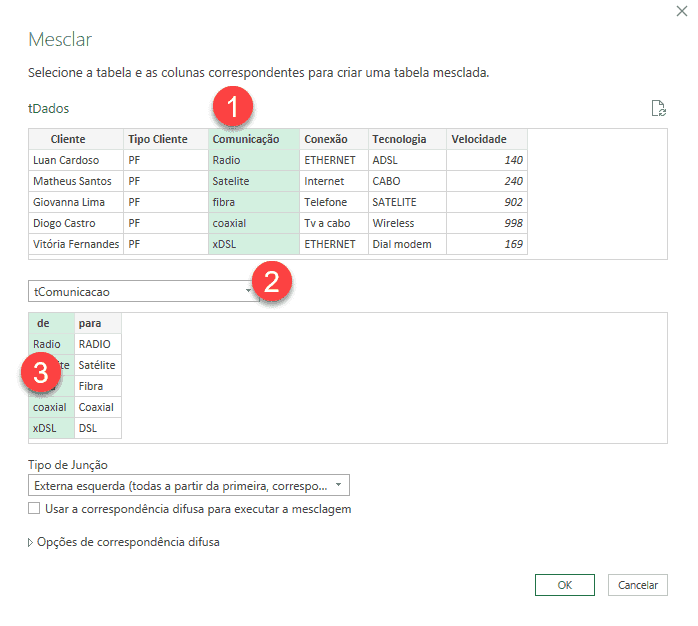The image size is (698, 626).
Task: Click the Luan Cardoso cell
Action: (76, 160)
